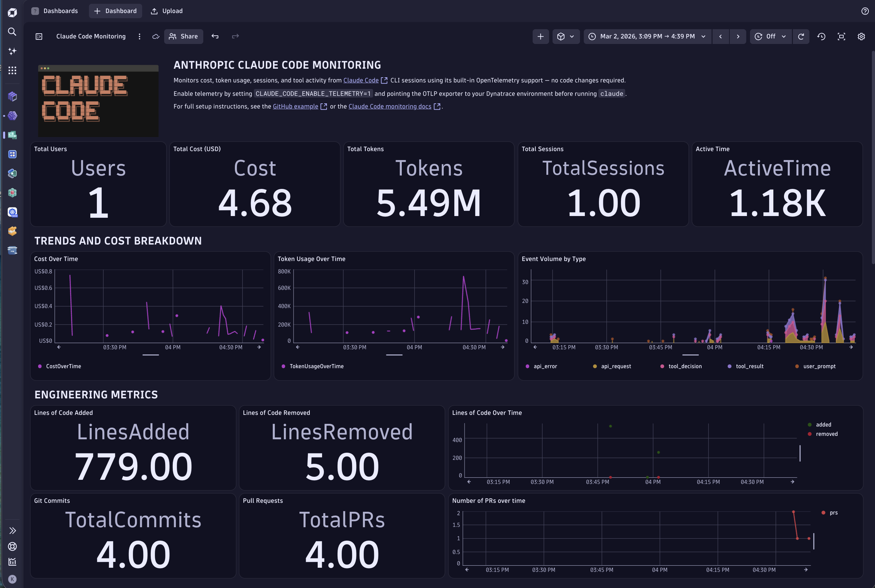The image size is (875, 588).
Task: Select the Kubernetes app marked NEW in sidebar
Action: pos(12,212)
